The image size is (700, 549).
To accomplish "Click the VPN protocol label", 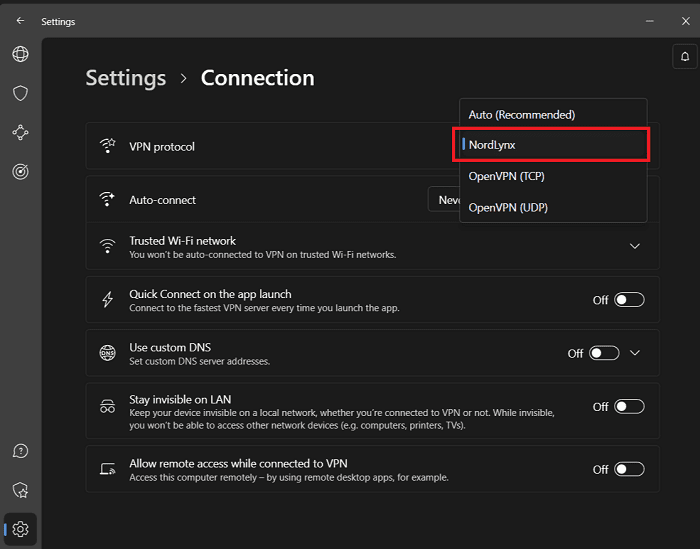I will coord(162,147).
